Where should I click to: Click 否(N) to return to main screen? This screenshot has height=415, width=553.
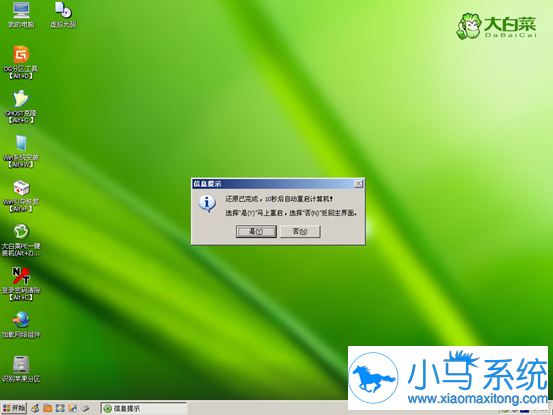300,231
